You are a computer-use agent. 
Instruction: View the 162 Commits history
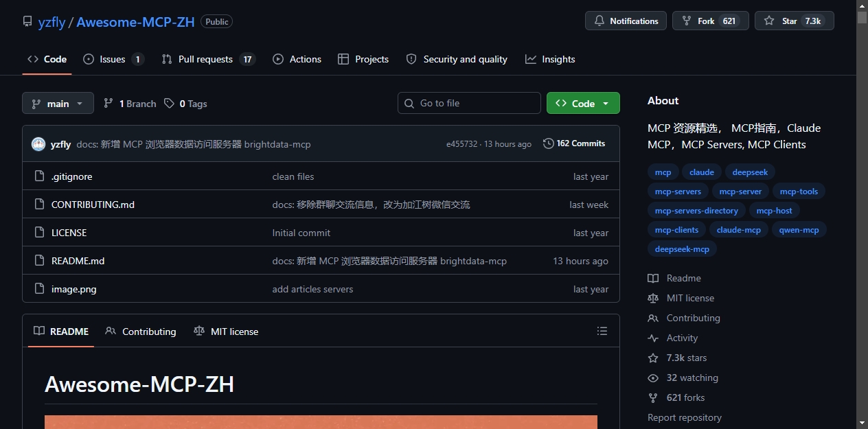click(574, 143)
